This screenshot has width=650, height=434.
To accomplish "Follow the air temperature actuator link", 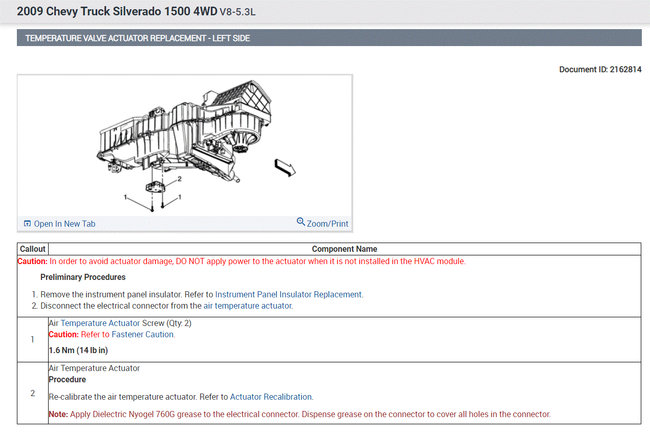I will [x=248, y=306].
